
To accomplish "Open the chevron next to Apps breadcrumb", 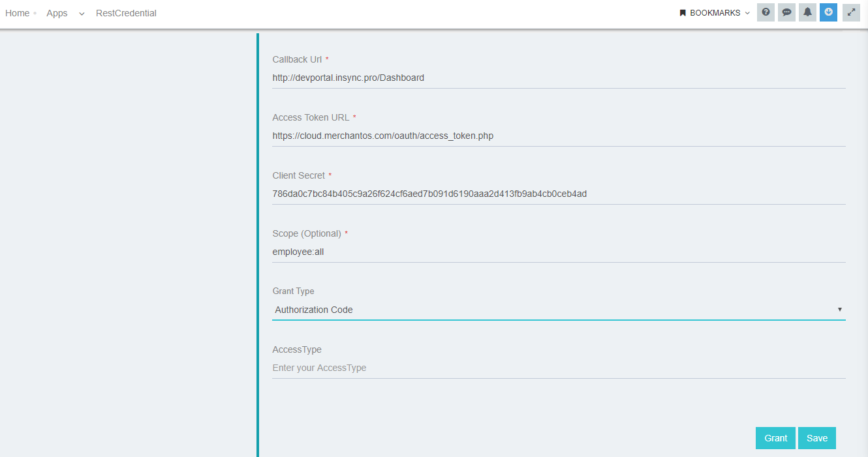I will [x=80, y=13].
